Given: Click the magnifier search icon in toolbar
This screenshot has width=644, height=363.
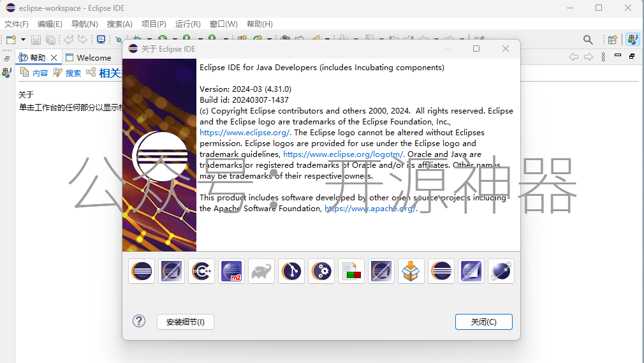Looking at the screenshot, I should coord(588,40).
